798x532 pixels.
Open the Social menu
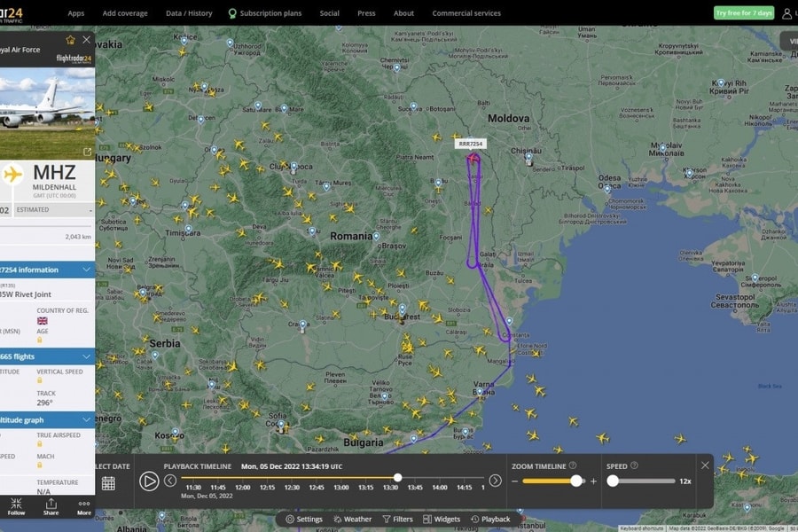pyautogui.click(x=329, y=13)
